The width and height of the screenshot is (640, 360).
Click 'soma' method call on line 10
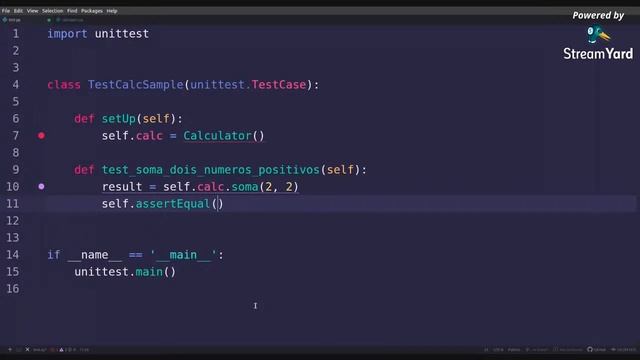coord(244,187)
